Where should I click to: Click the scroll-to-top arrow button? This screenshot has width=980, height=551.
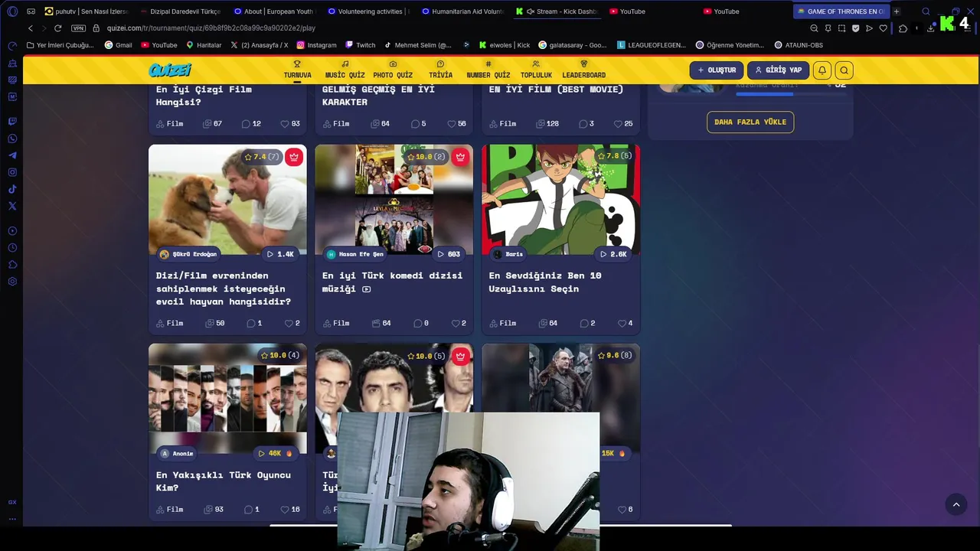[955, 504]
